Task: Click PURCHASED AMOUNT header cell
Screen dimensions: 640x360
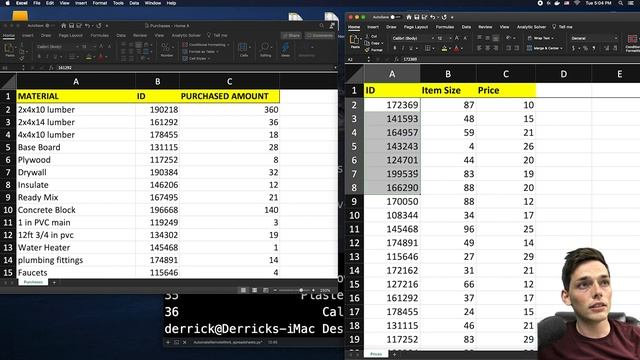Action: pos(229,96)
